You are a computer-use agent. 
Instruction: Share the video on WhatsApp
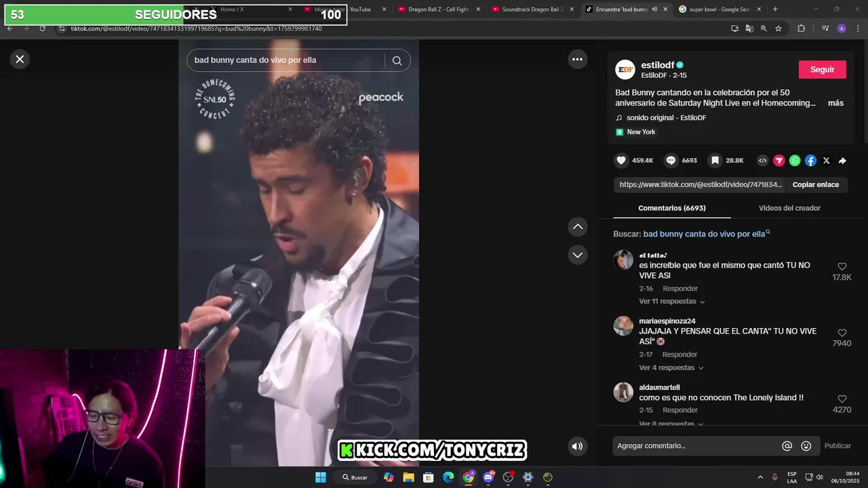click(x=795, y=161)
